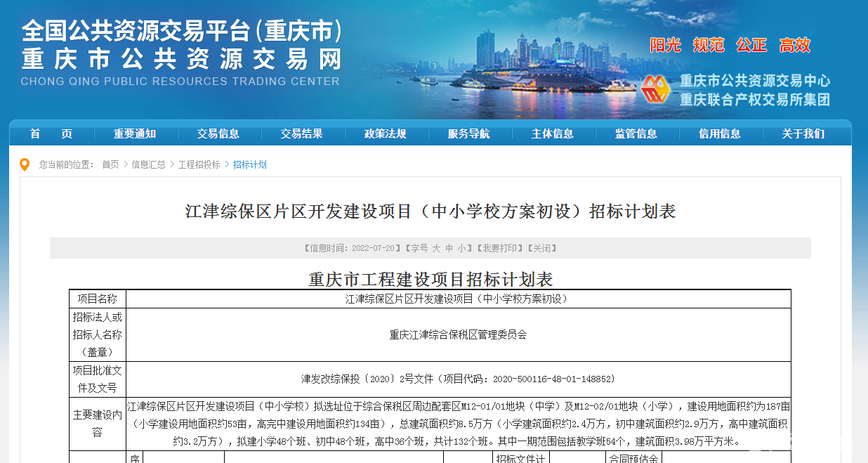
Task: Go to 工程招投标 in the breadcrumb
Action: 199,164
